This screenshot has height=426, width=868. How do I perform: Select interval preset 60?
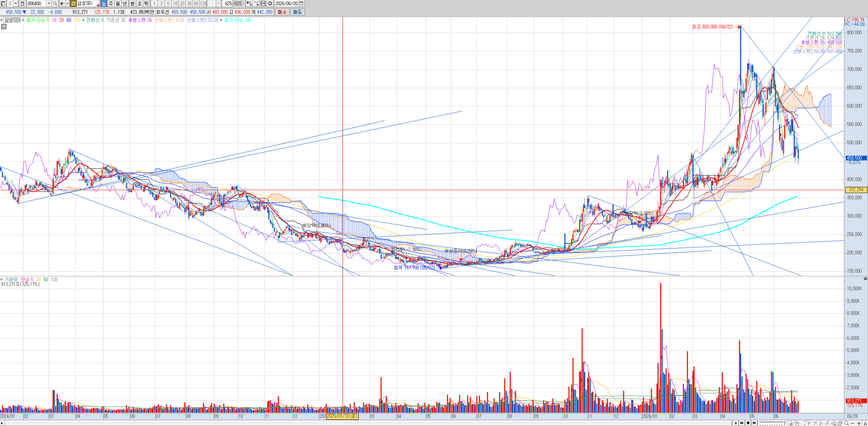(x=196, y=3)
